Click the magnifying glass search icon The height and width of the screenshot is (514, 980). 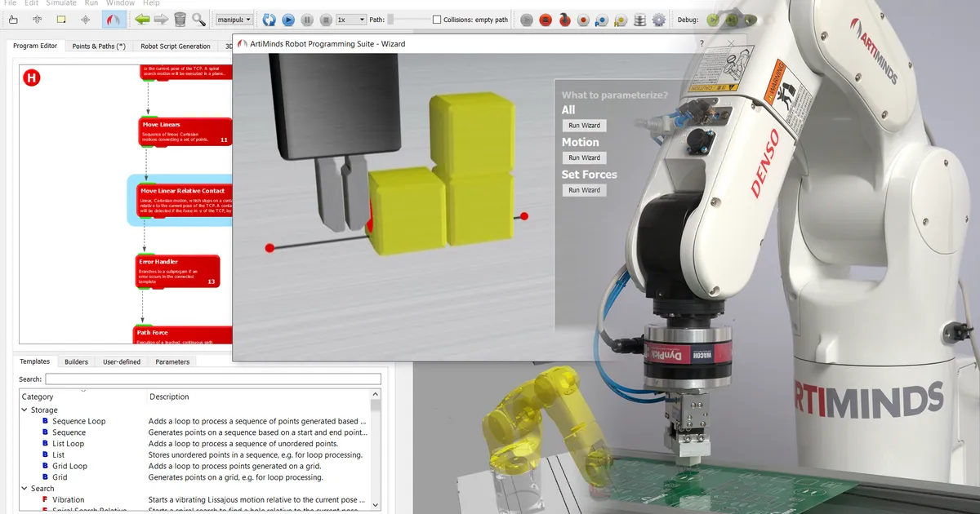199,19
